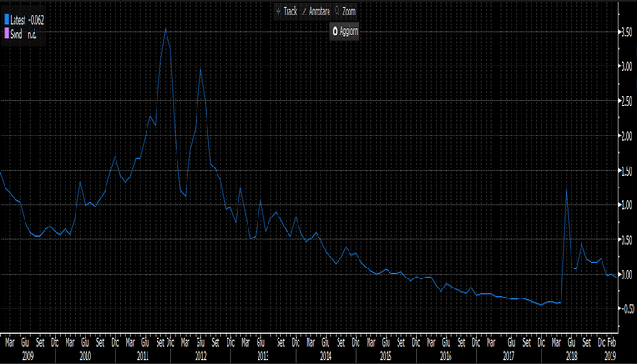Click the 3.50 value on price axis
The image size is (637, 364).
(x=625, y=32)
